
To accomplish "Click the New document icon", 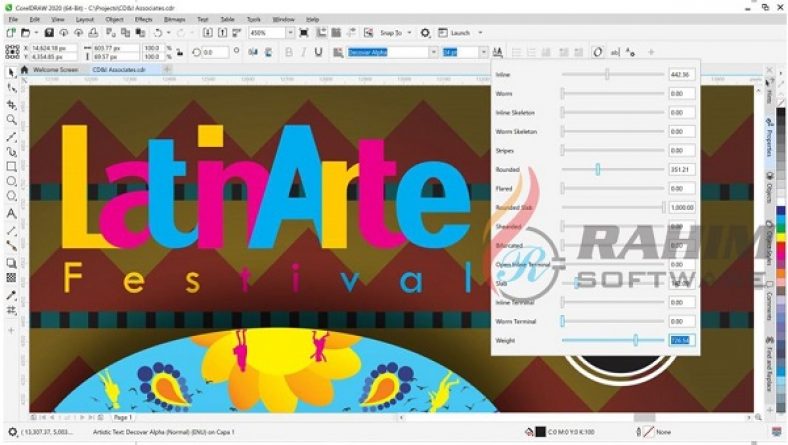I will pos(11,33).
